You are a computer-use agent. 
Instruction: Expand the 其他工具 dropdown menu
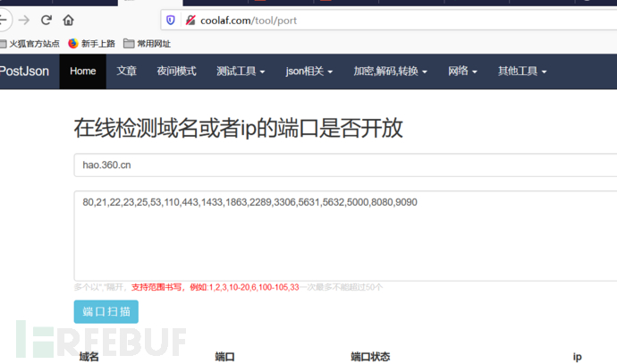coord(522,72)
